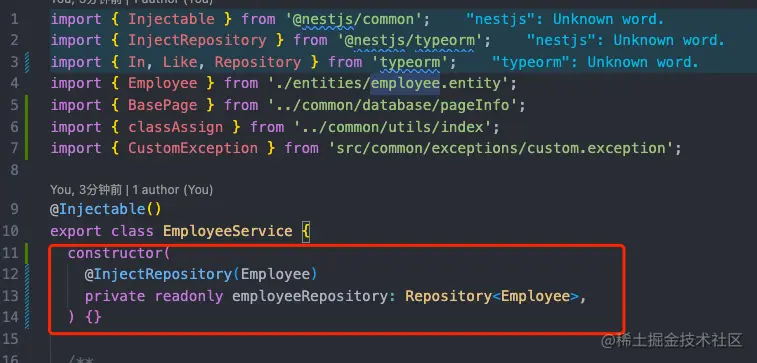This screenshot has width=757, height=363.
Task: Click 'CustomException' in the line 7 import
Action: point(193,148)
